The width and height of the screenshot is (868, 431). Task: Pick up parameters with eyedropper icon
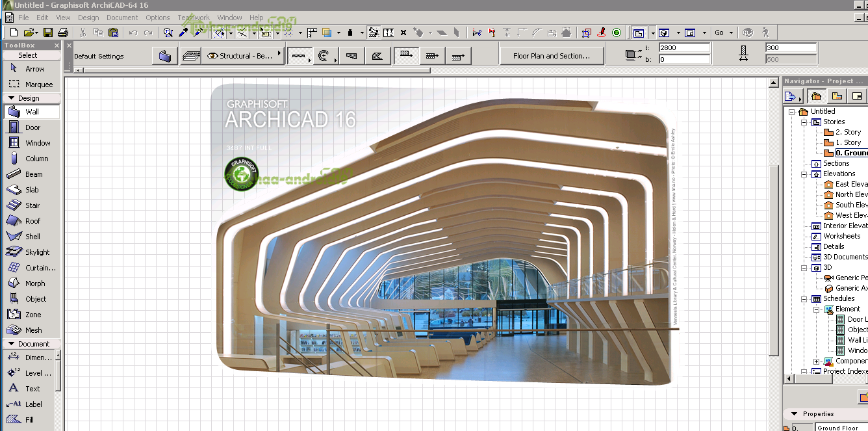tap(183, 32)
